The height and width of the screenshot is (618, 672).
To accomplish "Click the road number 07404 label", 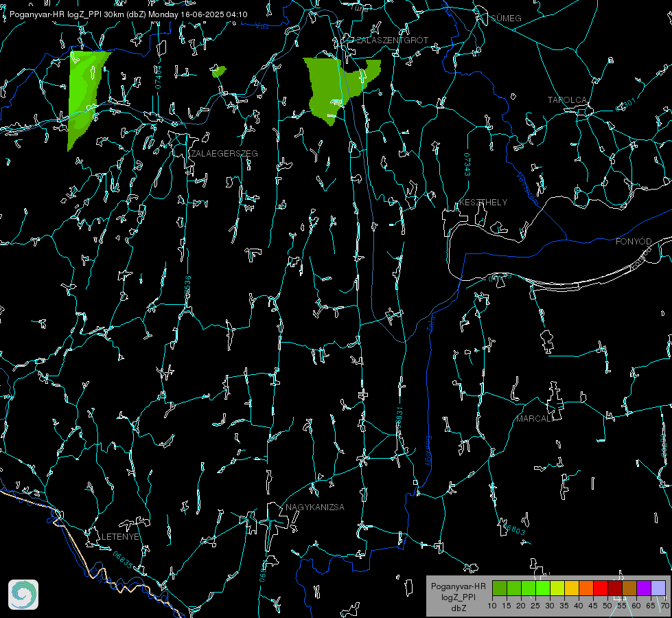I will coord(158,77).
